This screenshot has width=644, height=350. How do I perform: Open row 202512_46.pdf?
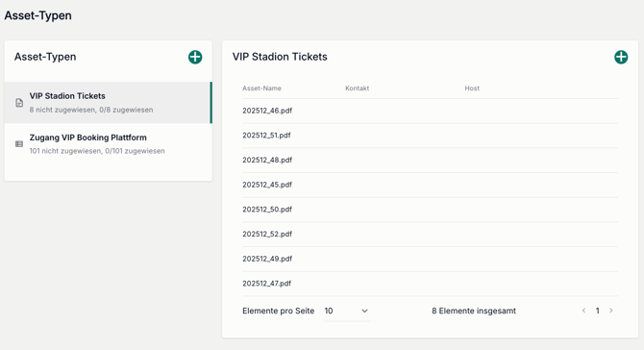(x=430, y=111)
